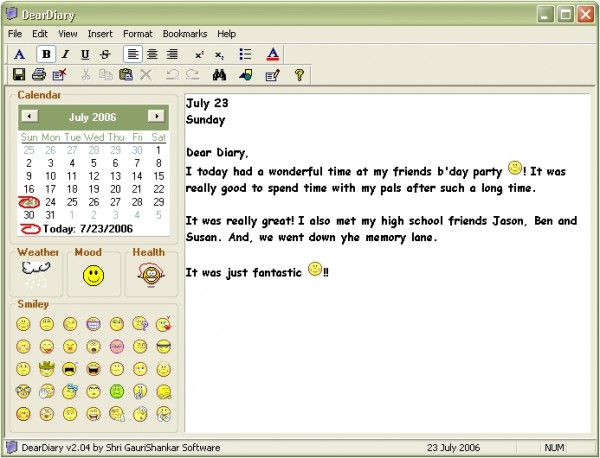The height and width of the screenshot is (458, 600).
Task: Save the diary entry
Action: (x=19, y=74)
